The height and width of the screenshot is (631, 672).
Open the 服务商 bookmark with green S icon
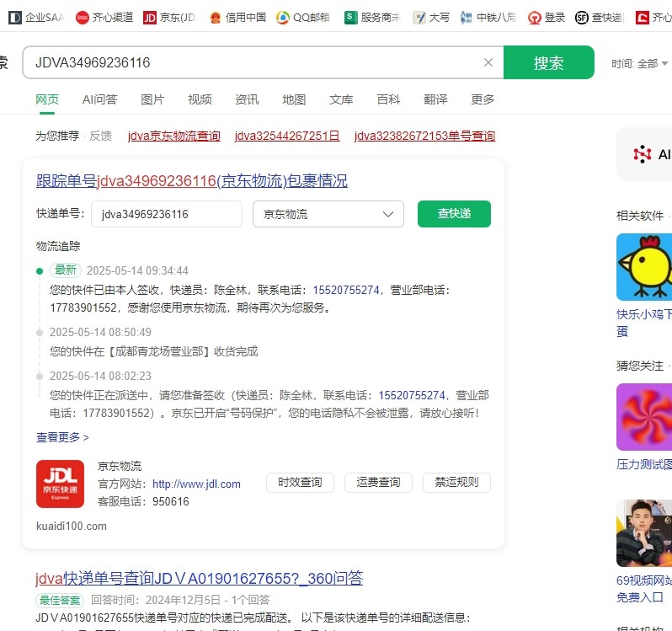372,18
